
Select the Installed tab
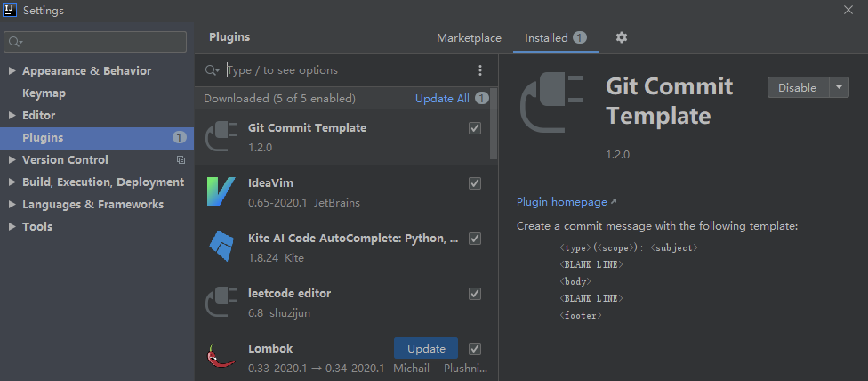click(x=546, y=38)
